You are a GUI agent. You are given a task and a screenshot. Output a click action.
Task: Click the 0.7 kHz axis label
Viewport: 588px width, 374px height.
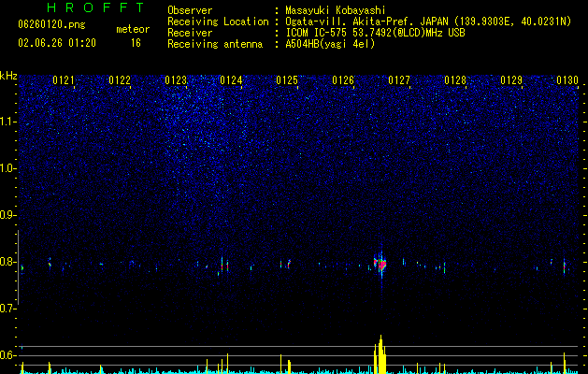pos(7,309)
